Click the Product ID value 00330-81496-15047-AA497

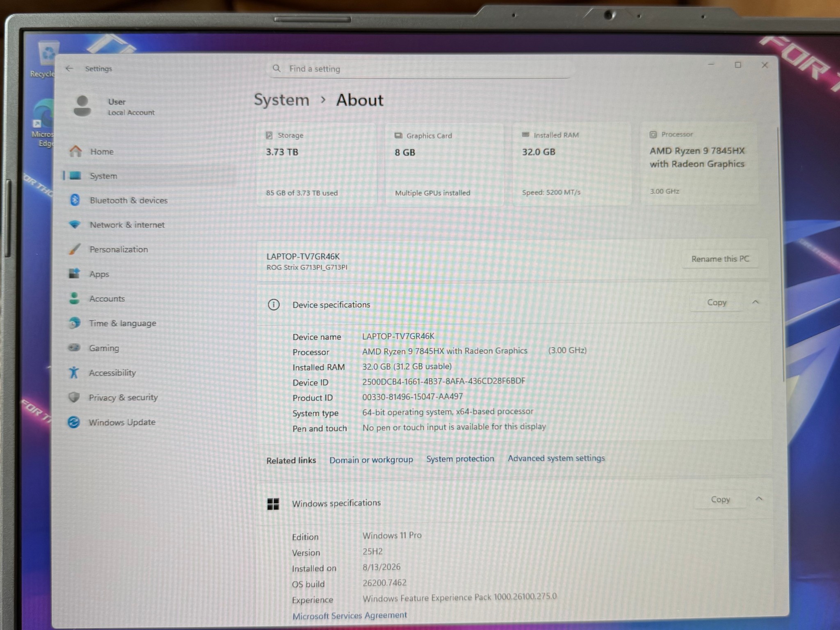pyautogui.click(x=412, y=397)
